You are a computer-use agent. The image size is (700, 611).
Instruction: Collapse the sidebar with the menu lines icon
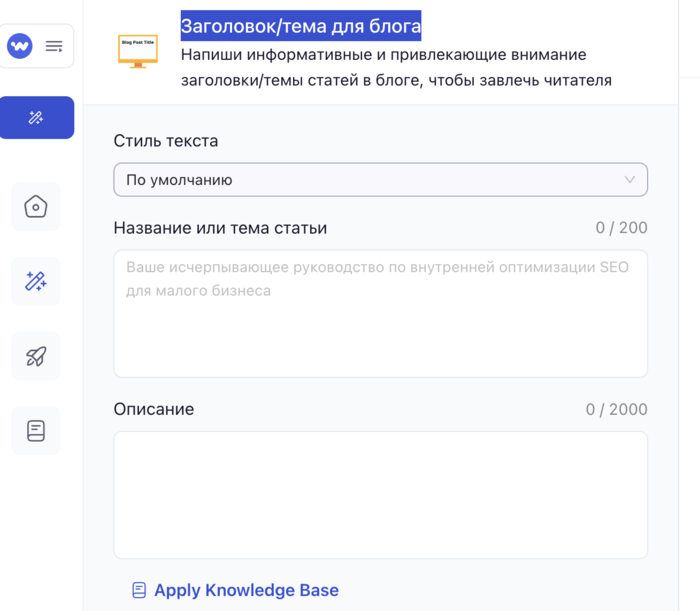54,46
